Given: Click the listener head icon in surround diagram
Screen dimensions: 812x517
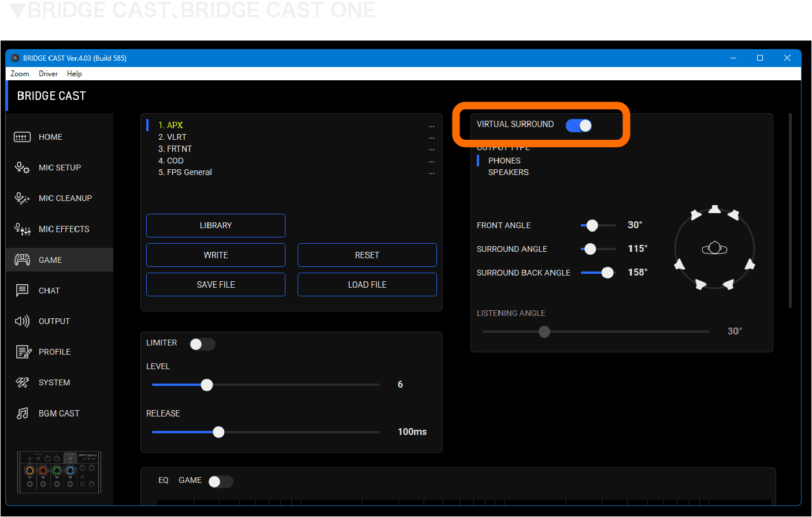Looking at the screenshot, I should coord(714,248).
